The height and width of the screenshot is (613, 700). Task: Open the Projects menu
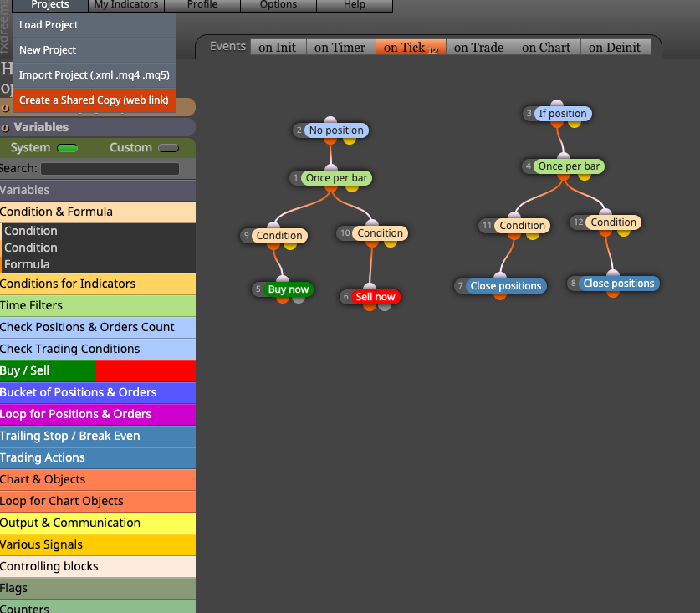click(x=50, y=5)
